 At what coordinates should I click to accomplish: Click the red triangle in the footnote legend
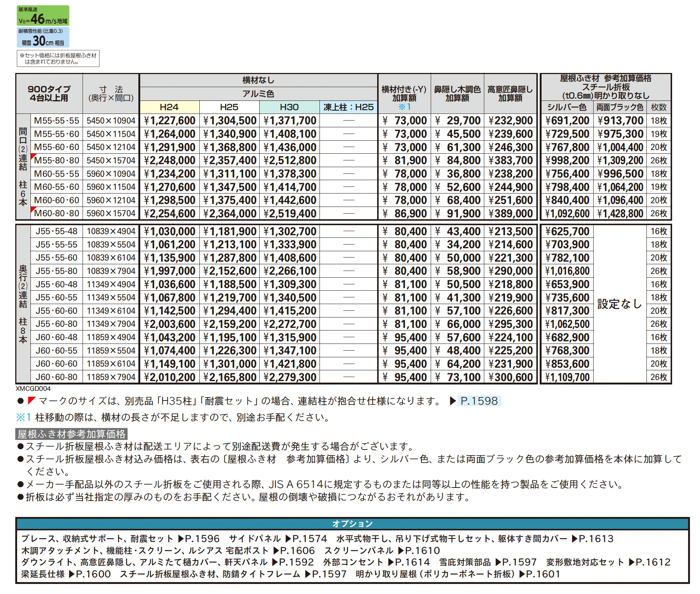32,400
